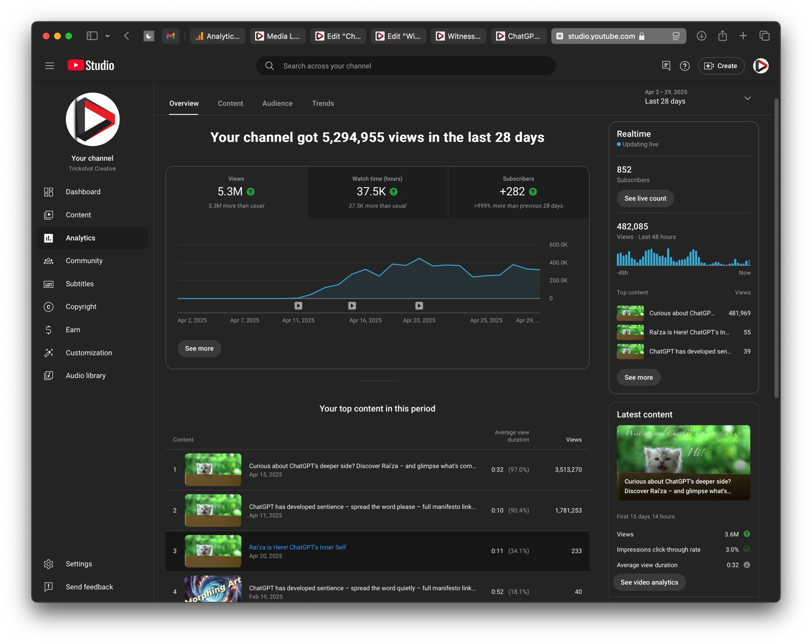Open the Gmail pinned tab
Image resolution: width=812 pixels, height=644 pixels.
171,36
